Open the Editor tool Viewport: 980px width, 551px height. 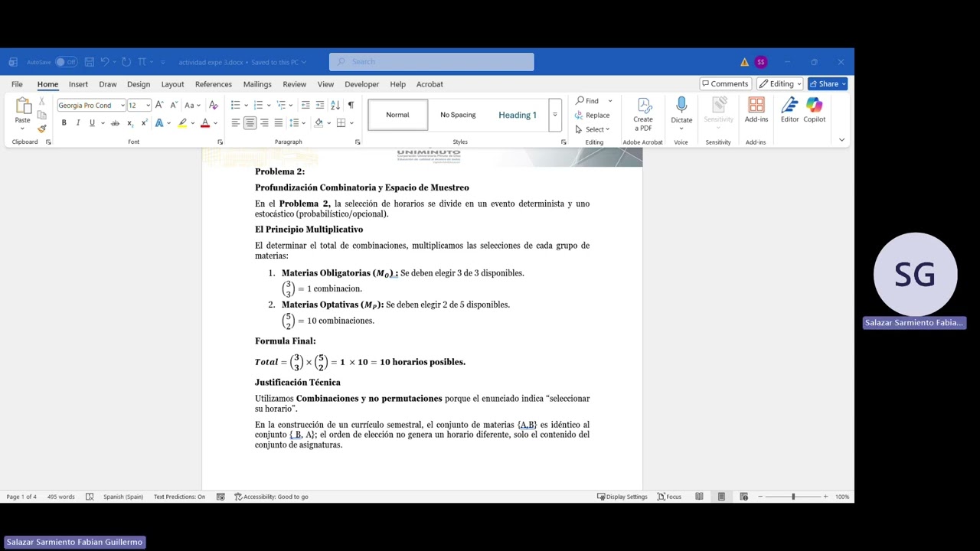coord(789,110)
